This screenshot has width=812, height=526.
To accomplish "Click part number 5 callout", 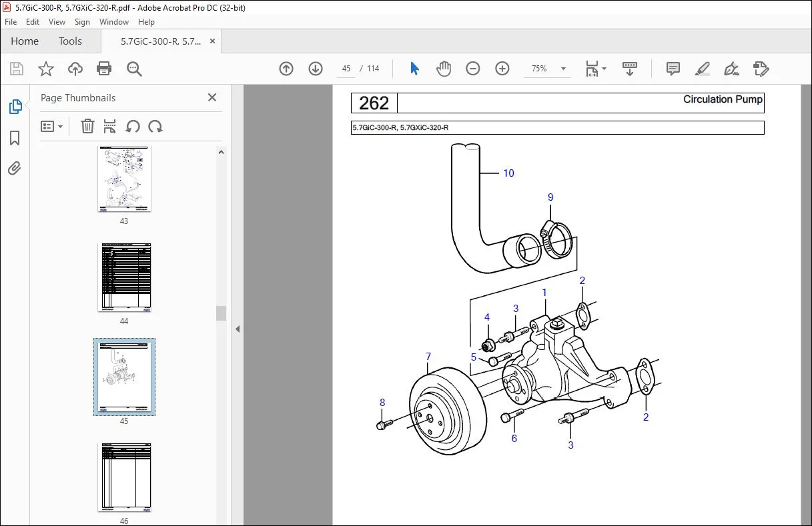I will (474, 357).
